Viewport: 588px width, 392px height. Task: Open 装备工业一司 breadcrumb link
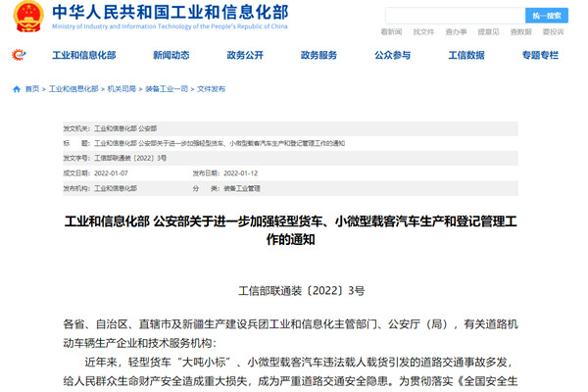point(168,88)
